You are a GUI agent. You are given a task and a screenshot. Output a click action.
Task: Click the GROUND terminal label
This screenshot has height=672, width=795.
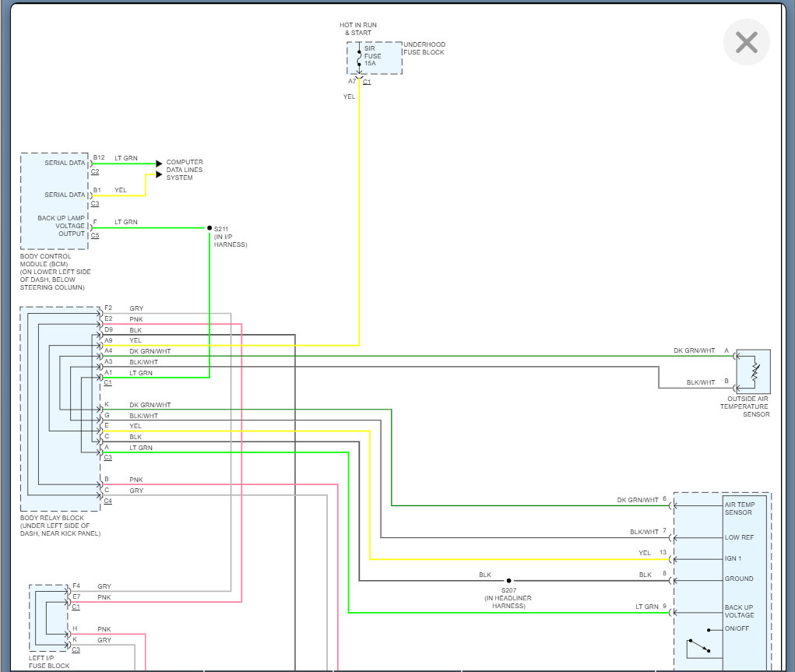[x=739, y=579]
